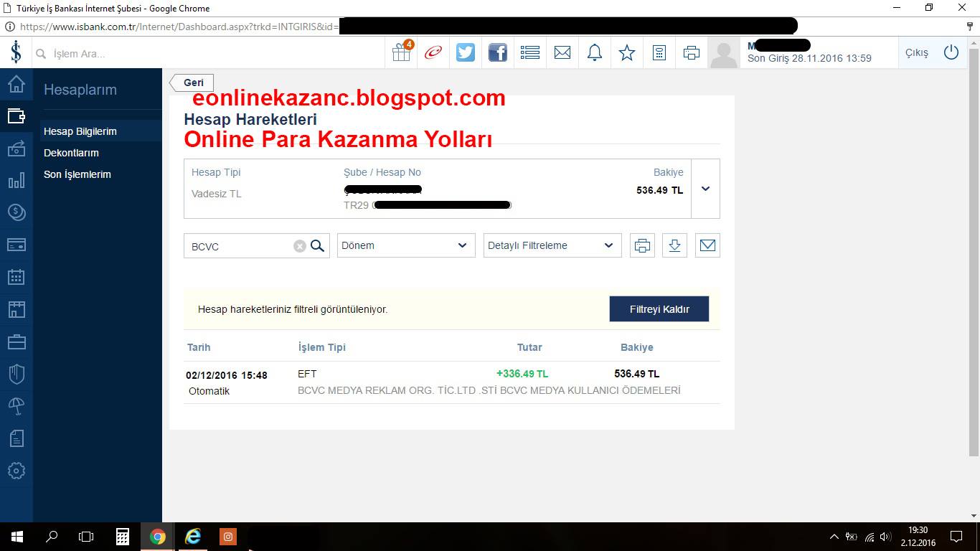Screen dimensions: 980x551
Task: Click the Vadesiz TL account type
Action: [x=217, y=194]
